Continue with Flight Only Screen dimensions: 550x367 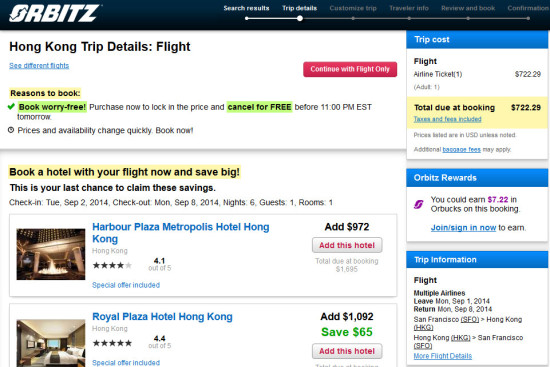pos(350,69)
